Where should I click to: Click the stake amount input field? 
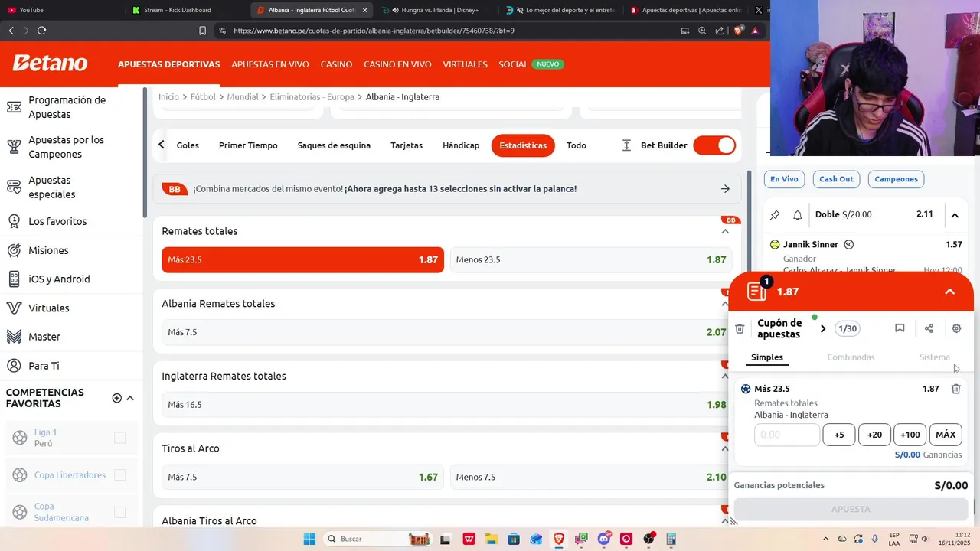coord(787,435)
